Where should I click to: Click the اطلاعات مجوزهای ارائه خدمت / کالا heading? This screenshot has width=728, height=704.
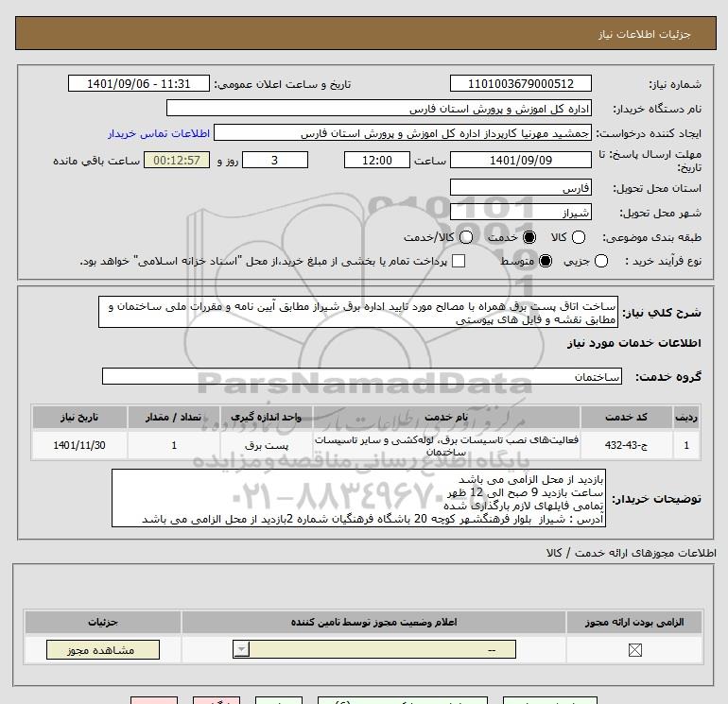point(632,553)
